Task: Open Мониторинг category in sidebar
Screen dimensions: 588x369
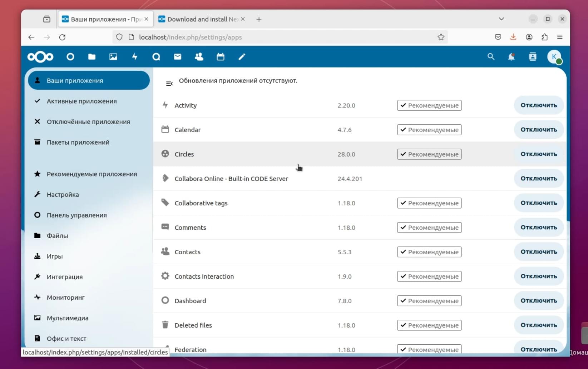Action: pyautogui.click(x=89, y=297)
